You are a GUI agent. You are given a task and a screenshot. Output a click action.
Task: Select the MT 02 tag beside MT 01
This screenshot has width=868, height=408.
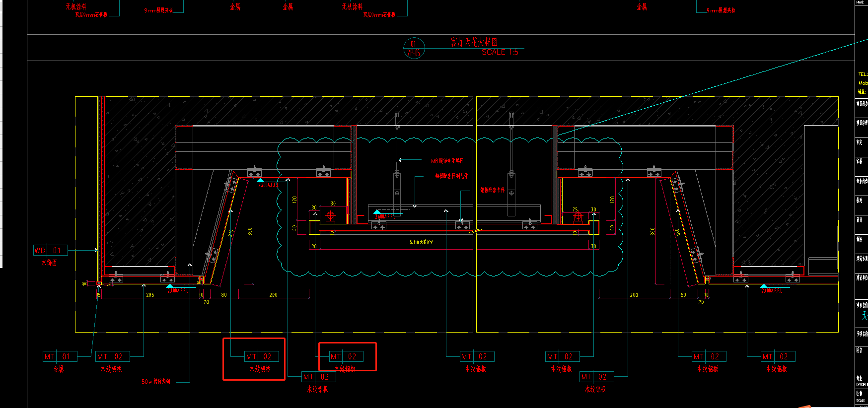tap(112, 356)
